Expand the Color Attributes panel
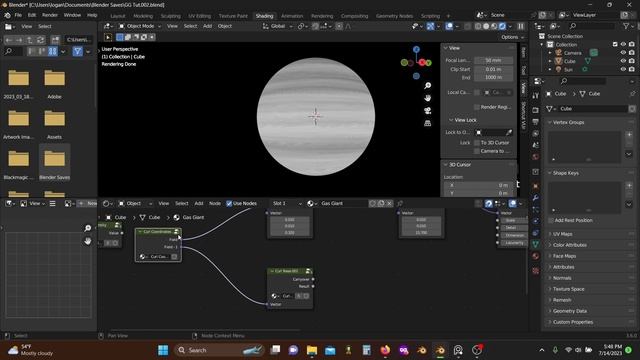This screenshot has height=360, width=640. 550,245
